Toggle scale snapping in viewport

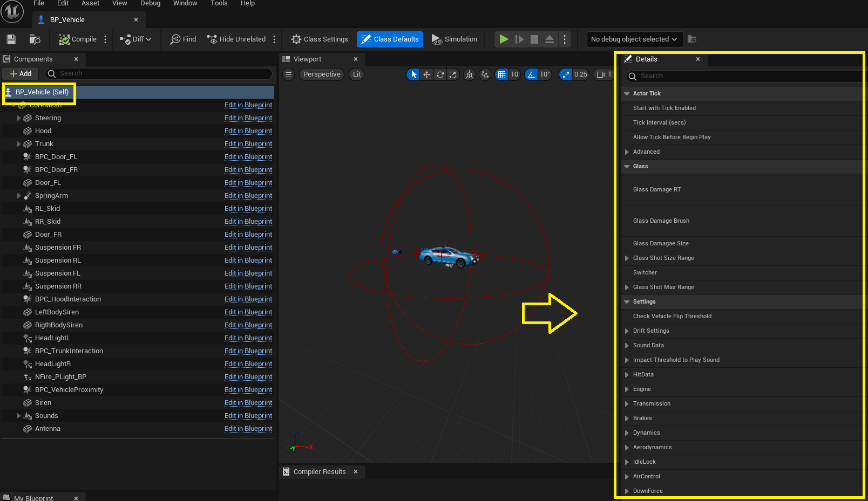(x=566, y=74)
